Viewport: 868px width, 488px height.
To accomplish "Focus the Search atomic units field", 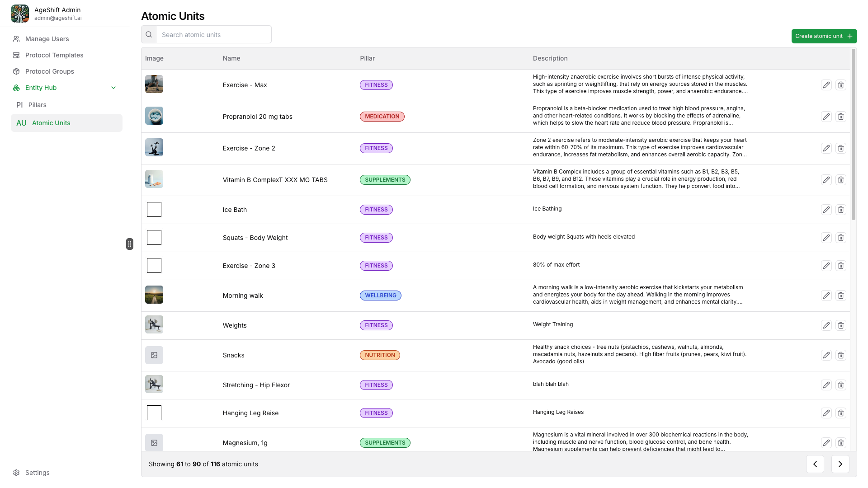I will coord(213,35).
